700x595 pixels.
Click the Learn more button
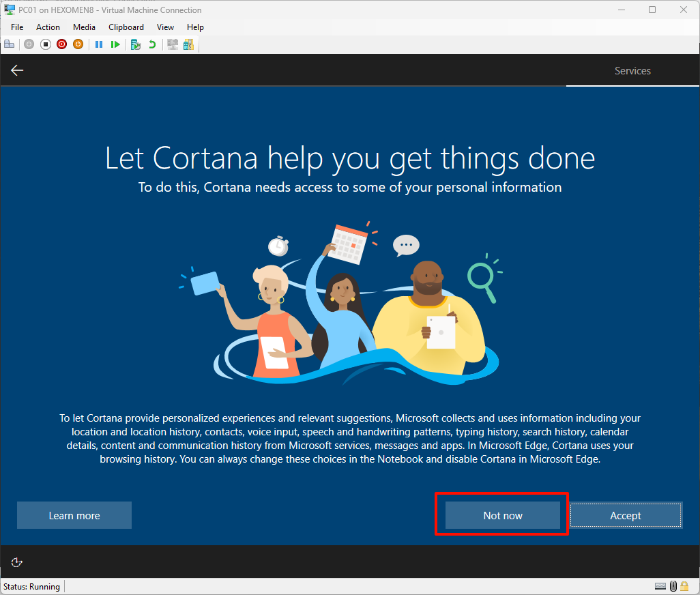(x=74, y=515)
